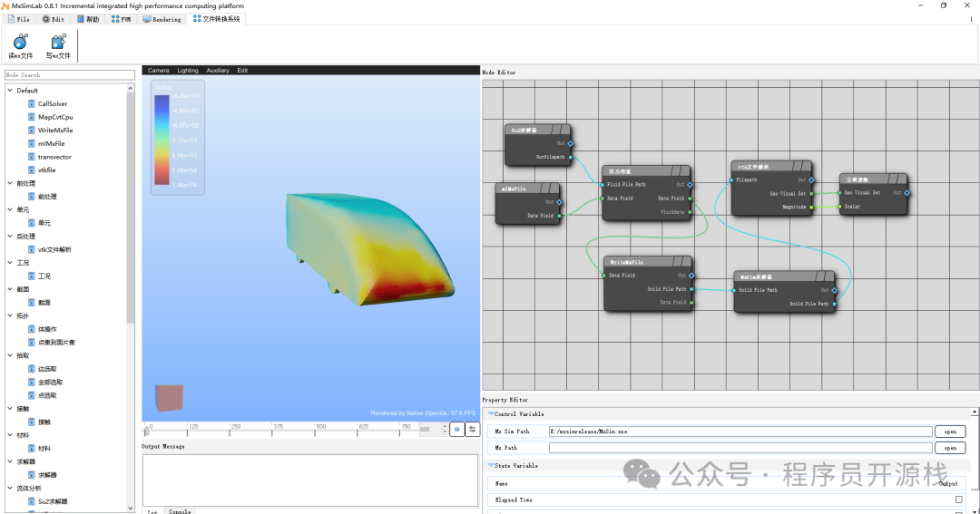The height and width of the screenshot is (514, 980).
Task: Collapse the Default tree group
Action: point(10,91)
